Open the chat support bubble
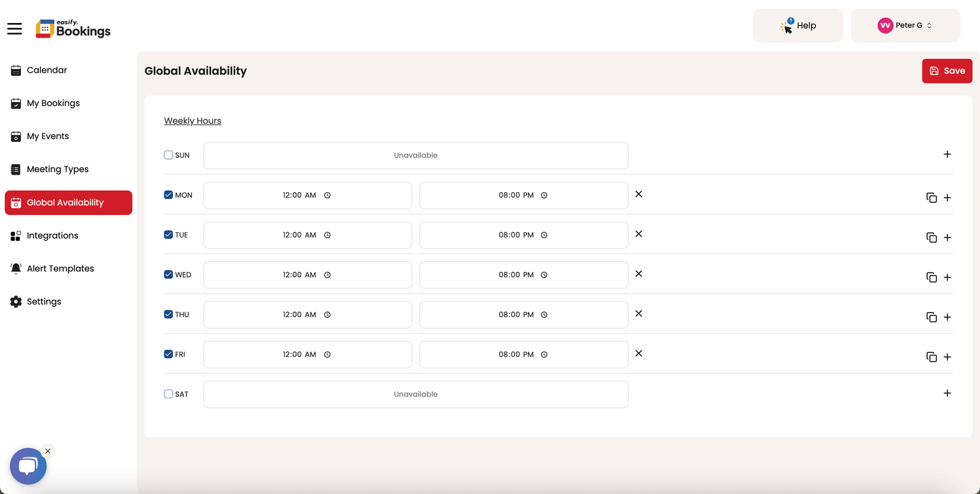The height and width of the screenshot is (494, 980). pos(28,466)
